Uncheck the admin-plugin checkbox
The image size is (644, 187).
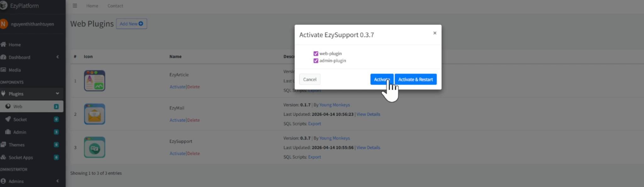pyautogui.click(x=316, y=61)
